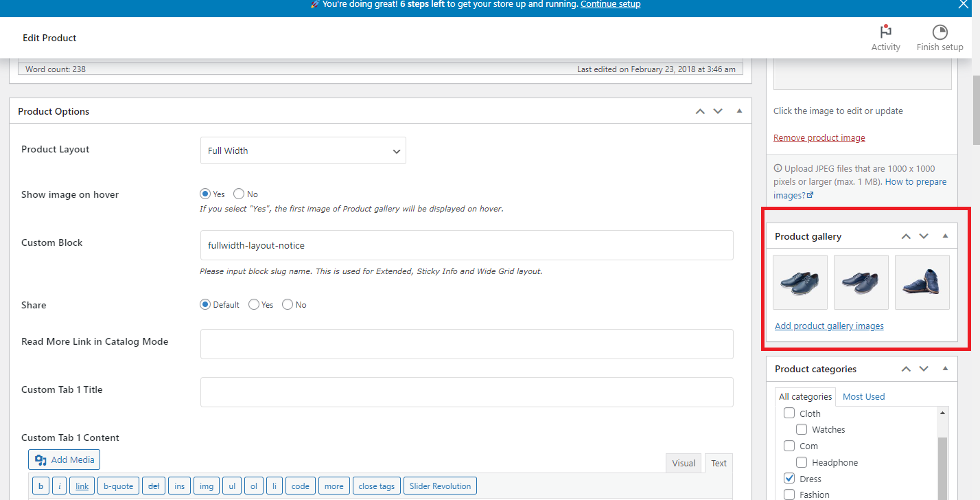This screenshot has width=980, height=500.
Task: Click the b-quote quicktag button
Action: [118, 486]
